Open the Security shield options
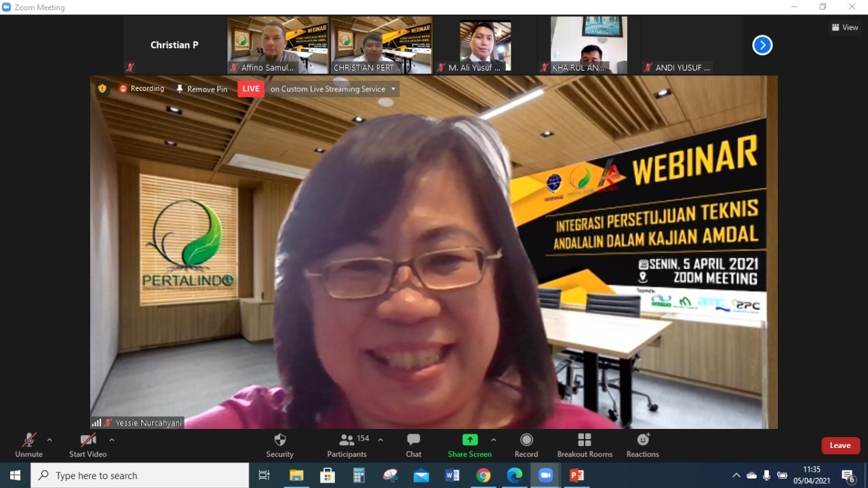The height and width of the screenshot is (488, 868). [279, 445]
